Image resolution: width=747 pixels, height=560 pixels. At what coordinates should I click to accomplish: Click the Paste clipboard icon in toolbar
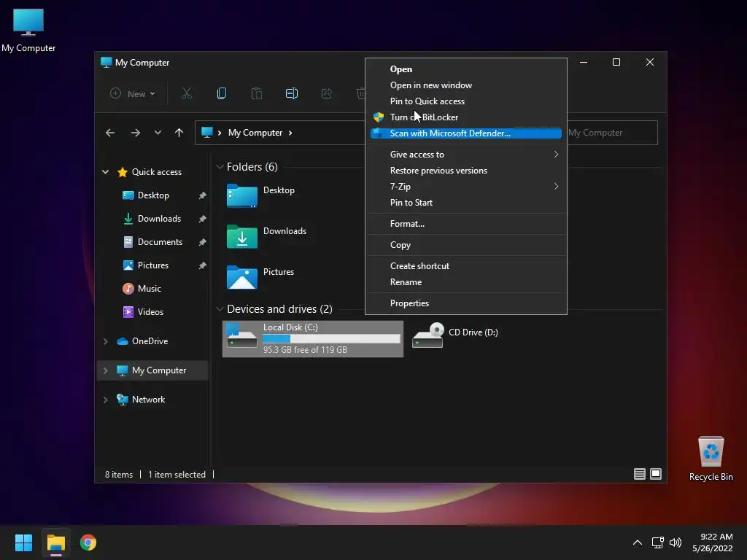256,94
